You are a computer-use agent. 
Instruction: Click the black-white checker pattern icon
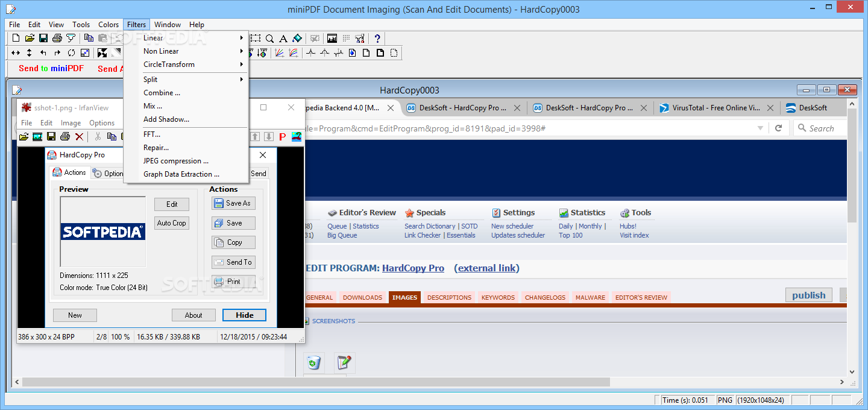point(102,52)
